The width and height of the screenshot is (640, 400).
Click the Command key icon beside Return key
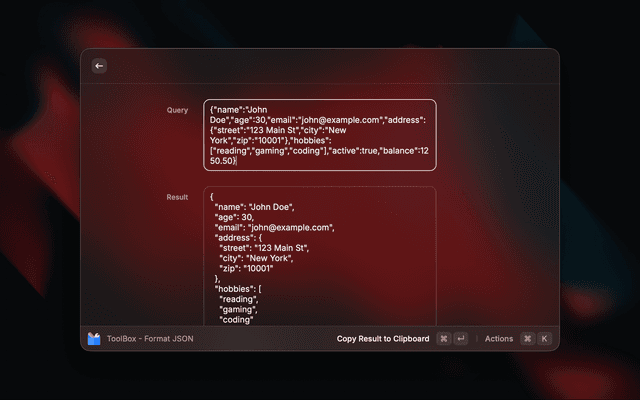[444, 339]
